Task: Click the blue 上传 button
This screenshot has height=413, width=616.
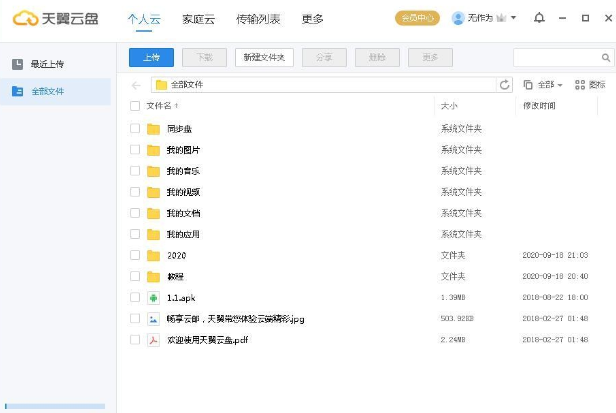Action: (151, 58)
